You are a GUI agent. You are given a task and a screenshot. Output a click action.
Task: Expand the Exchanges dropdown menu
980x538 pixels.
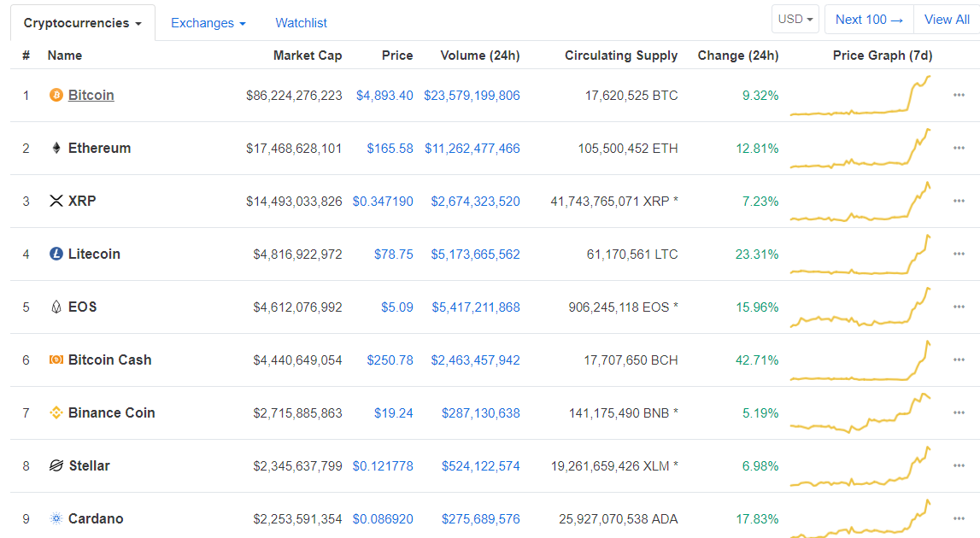click(208, 23)
